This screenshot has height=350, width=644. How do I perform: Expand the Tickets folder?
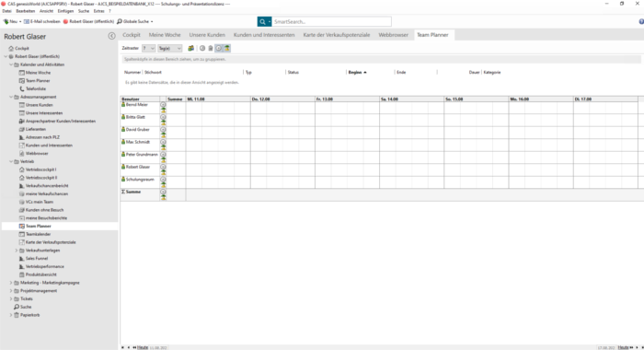pos(11,299)
